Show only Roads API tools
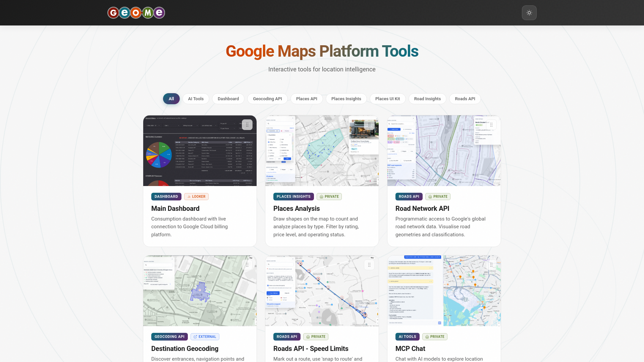 pos(465,99)
